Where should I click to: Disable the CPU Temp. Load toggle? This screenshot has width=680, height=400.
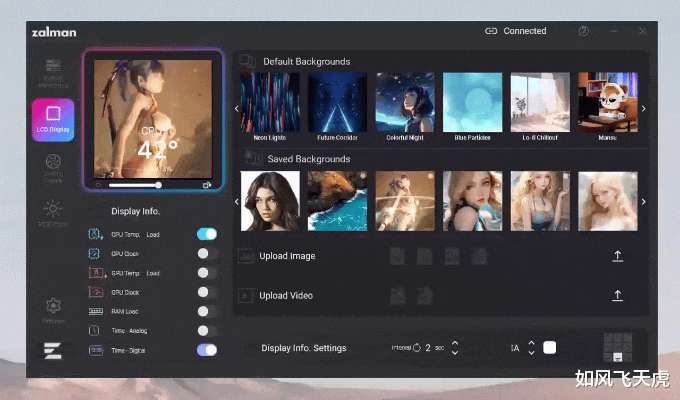(x=207, y=234)
